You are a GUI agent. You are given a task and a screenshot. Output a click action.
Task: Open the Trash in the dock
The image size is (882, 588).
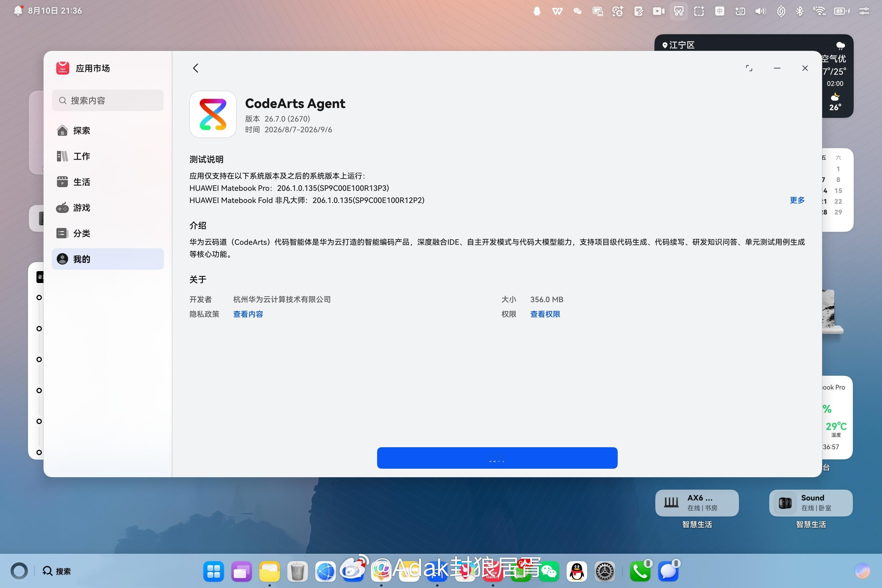click(297, 571)
